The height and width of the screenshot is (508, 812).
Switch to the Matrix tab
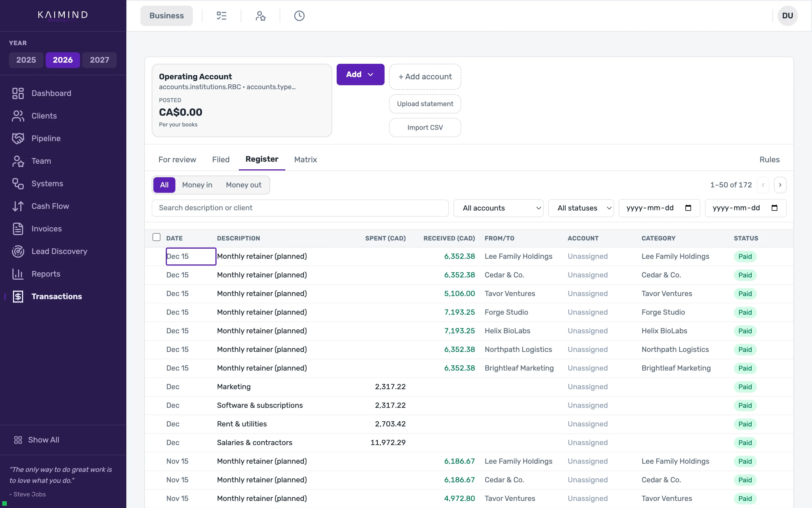[305, 159]
